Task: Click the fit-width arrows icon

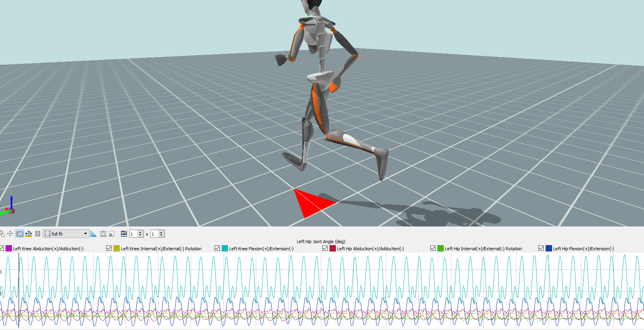Action: [103, 234]
